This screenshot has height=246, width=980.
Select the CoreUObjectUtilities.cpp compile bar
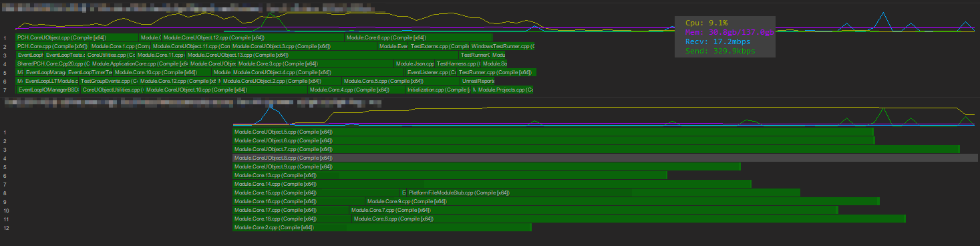point(112,90)
